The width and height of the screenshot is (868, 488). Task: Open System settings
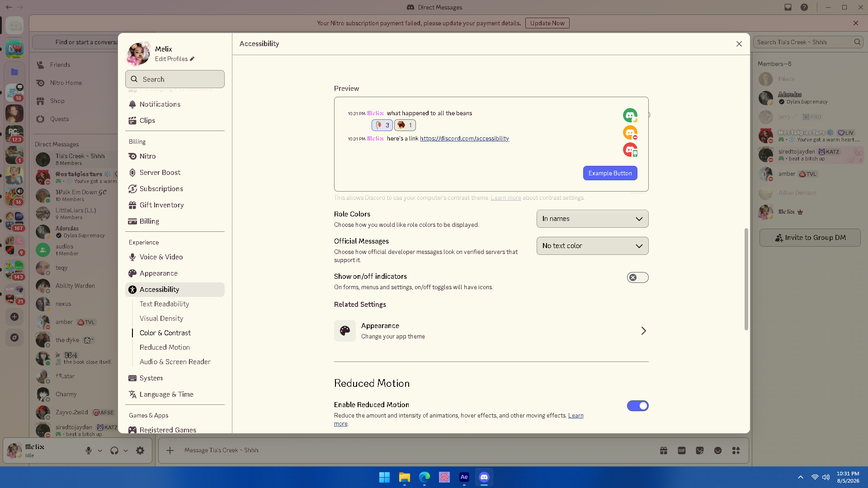point(175,378)
